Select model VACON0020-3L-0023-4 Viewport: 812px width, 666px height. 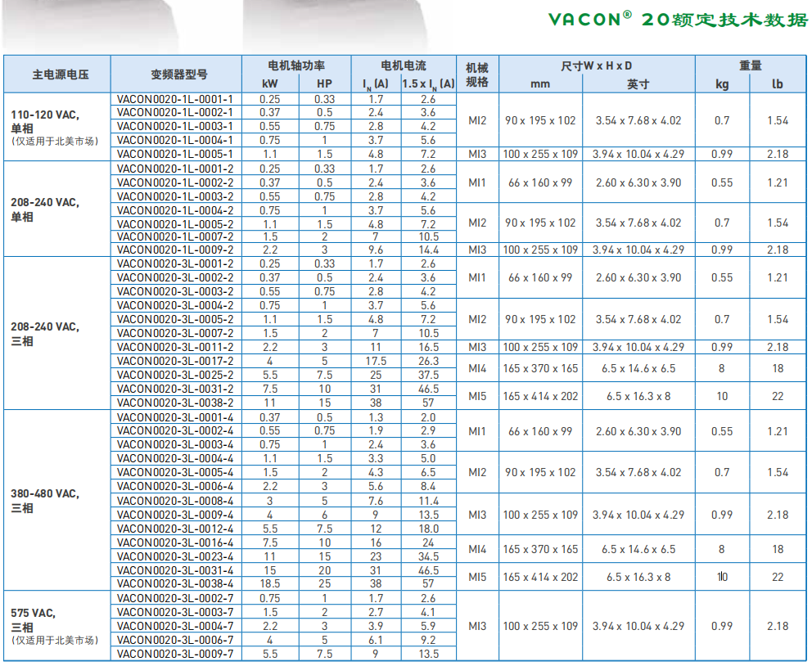[x=175, y=557]
